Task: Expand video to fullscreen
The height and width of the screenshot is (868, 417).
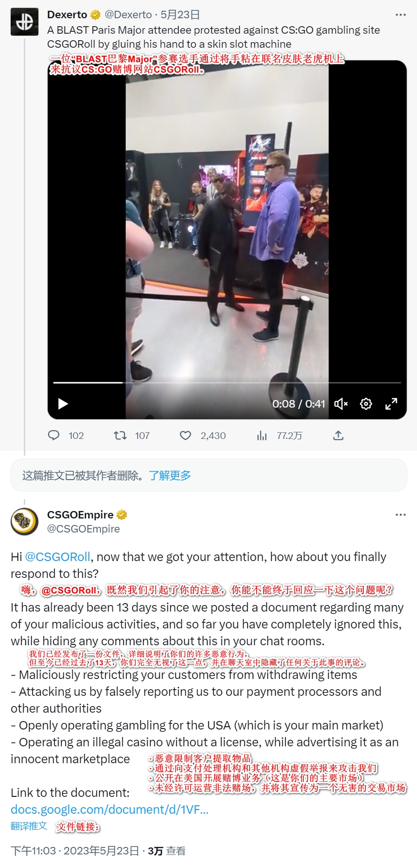Action: pyautogui.click(x=391, y=404)
